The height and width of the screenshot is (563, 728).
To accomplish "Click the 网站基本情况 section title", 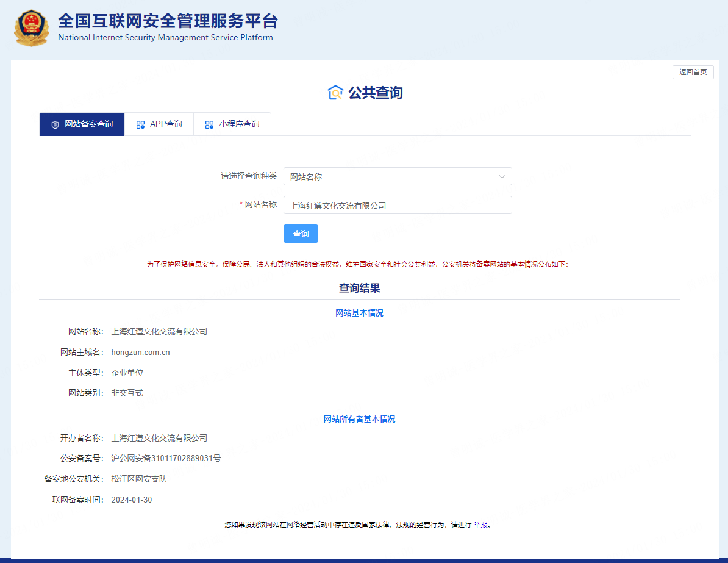I will pos(359,313).
